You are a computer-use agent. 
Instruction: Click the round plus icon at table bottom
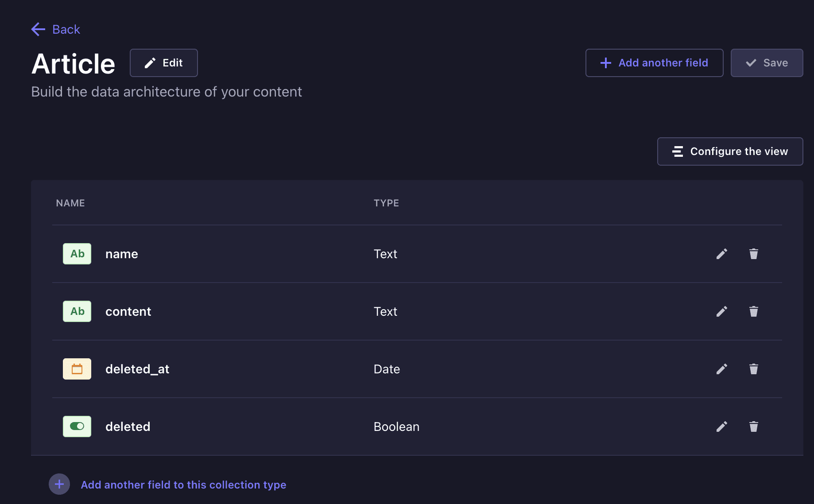(x=59, y=484)
